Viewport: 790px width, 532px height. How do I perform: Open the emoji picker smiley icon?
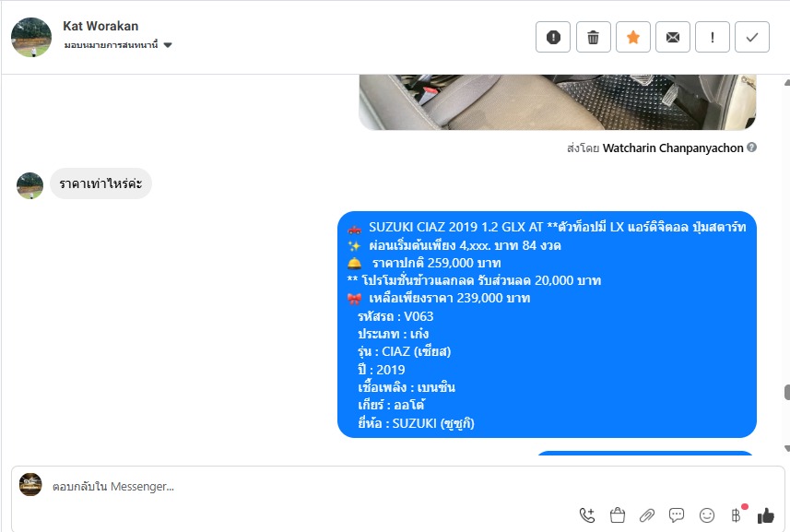[x=707, y=514]
